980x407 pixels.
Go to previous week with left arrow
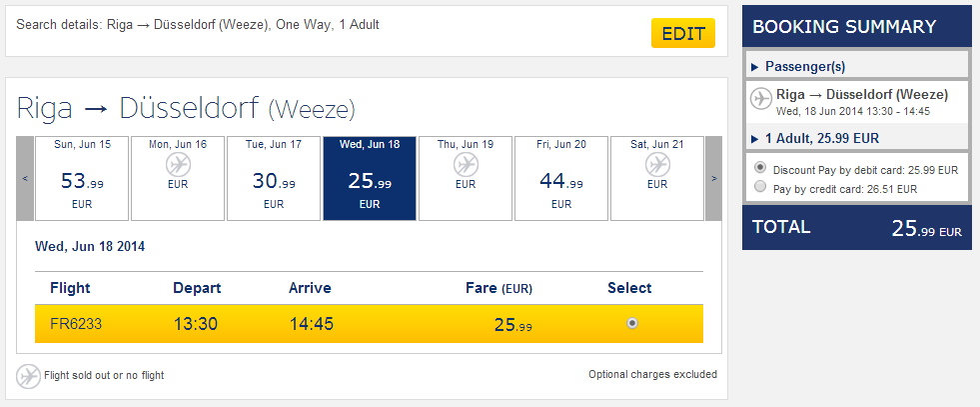25,178
